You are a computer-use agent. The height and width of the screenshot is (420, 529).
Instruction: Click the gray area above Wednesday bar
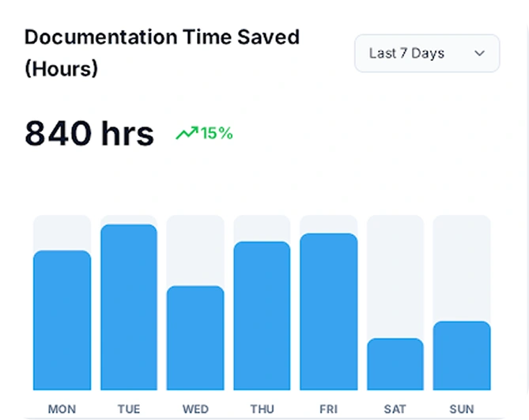click(195, 249)
